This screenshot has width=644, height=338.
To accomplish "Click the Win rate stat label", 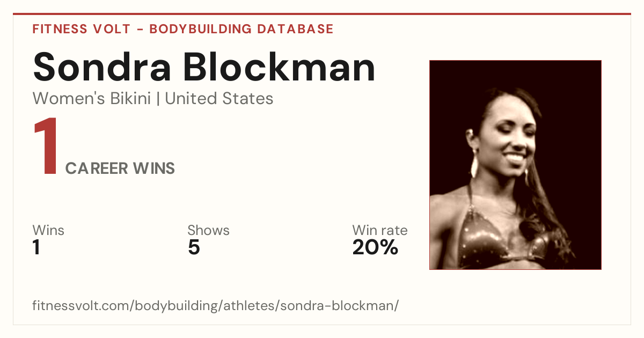I will (380, 231).
